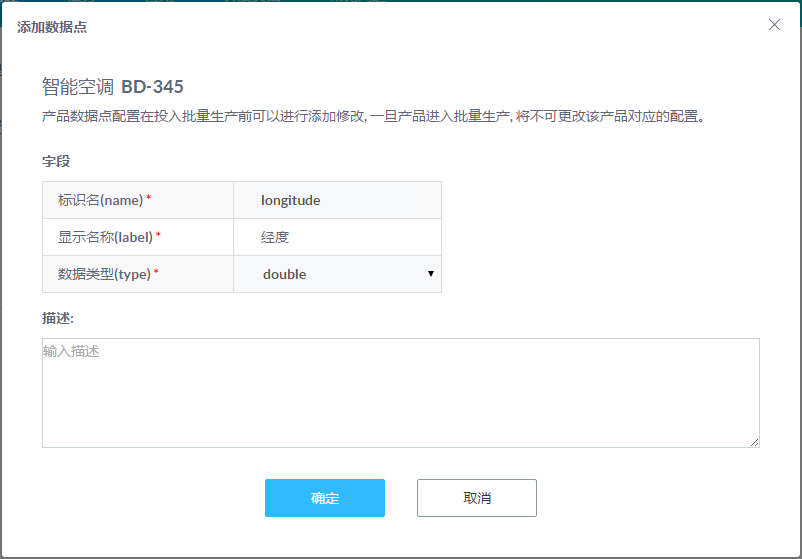Click into the 输入描述 text area
This screenshot has width=802, height=559.
[x=400, y=393]
